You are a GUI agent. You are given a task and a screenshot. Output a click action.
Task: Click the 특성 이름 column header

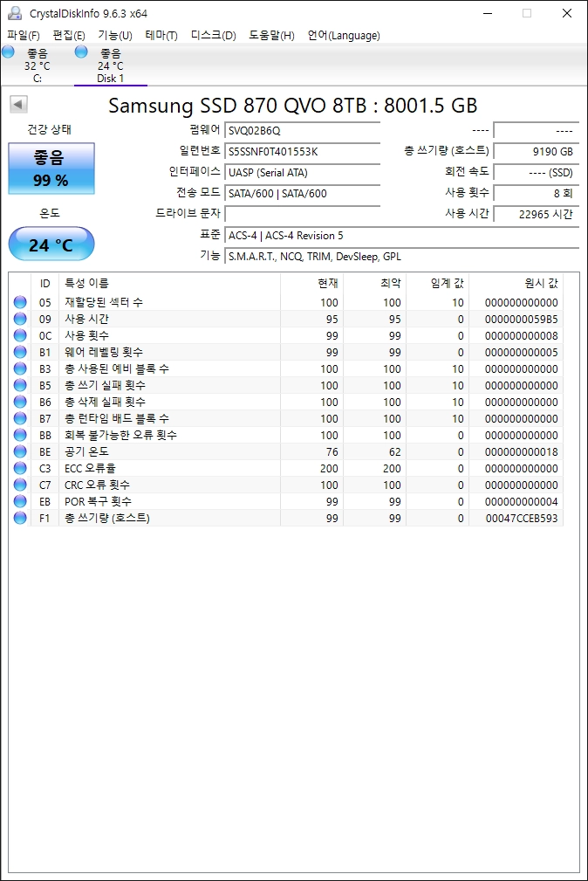(169, 283)
